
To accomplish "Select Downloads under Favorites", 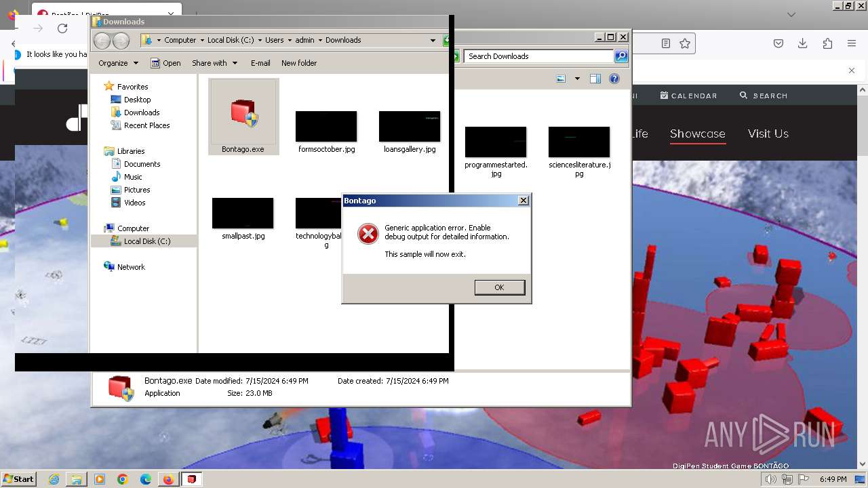I will 142,113.
